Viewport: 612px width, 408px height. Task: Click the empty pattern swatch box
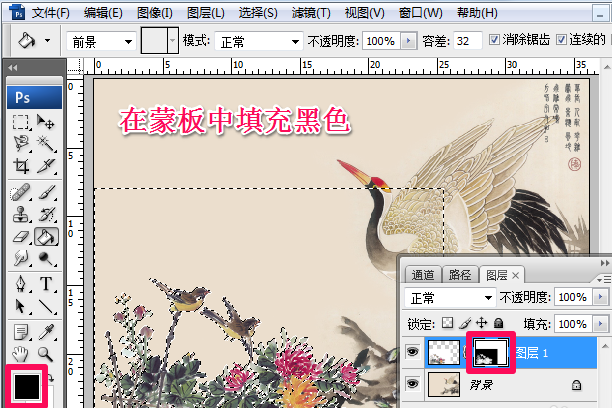154,40
